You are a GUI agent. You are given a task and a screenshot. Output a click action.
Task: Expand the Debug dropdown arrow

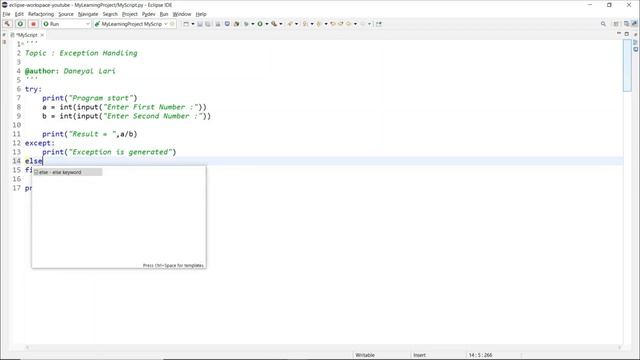coord(253,24)
